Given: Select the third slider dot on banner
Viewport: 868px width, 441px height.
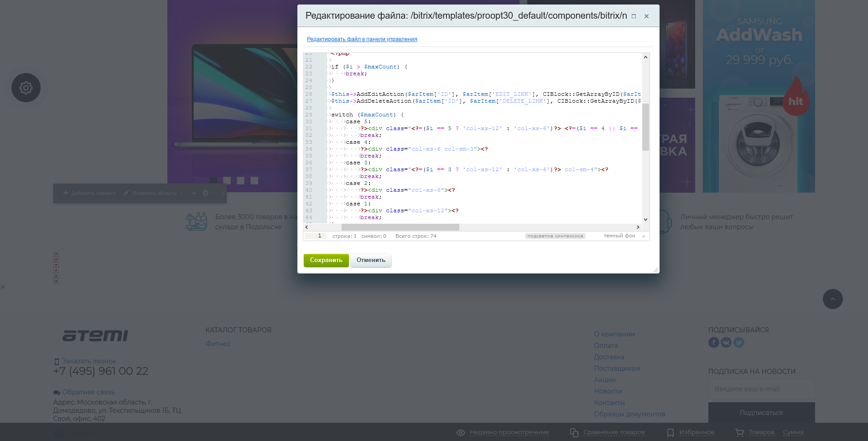Looking at the screenshot, I should tap(240, 180).
